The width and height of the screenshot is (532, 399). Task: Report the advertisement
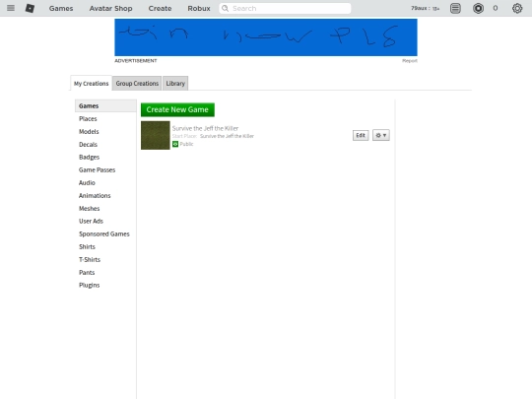410,61
